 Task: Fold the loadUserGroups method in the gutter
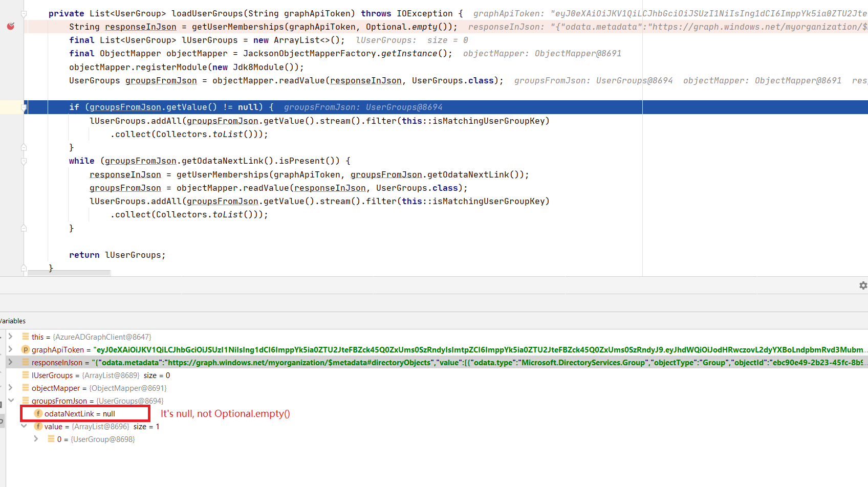coord(24,14)
